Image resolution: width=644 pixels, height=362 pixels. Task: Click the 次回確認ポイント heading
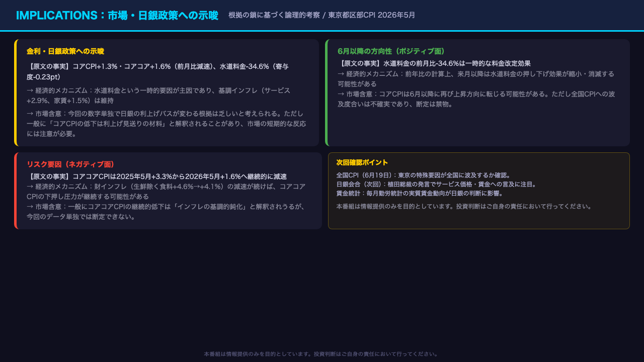tap(362, 162)
